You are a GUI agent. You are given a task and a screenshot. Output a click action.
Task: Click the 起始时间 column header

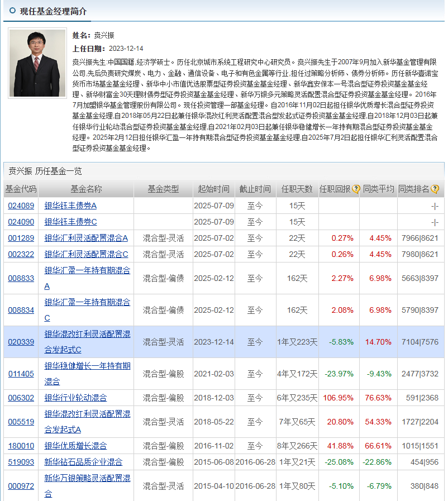point(214,189)
